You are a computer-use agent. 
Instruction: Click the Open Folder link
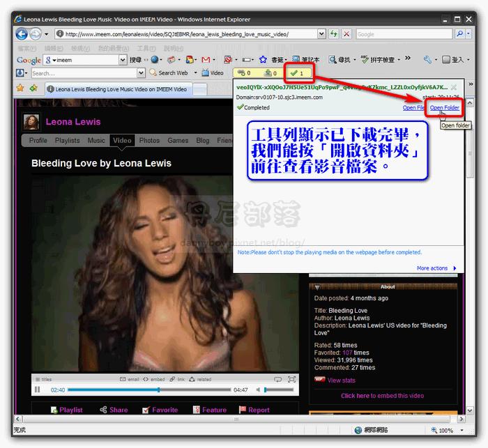tap(445, 107)
